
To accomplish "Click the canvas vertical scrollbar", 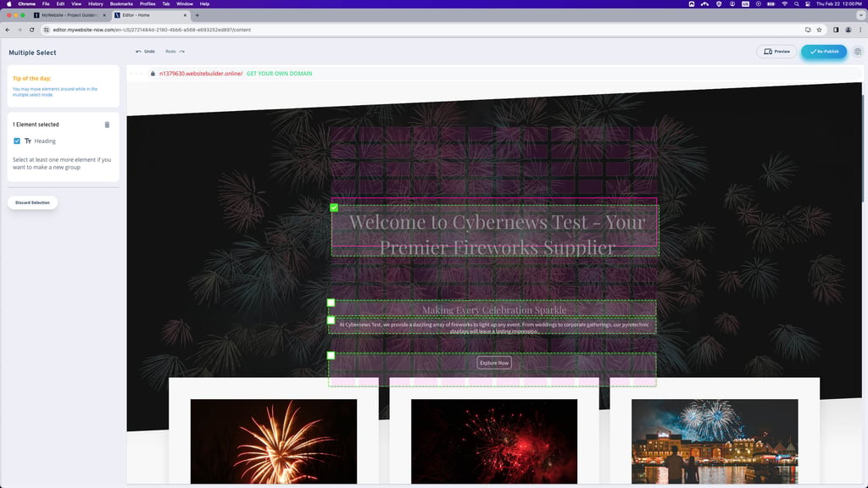I will tap(864, 149).
